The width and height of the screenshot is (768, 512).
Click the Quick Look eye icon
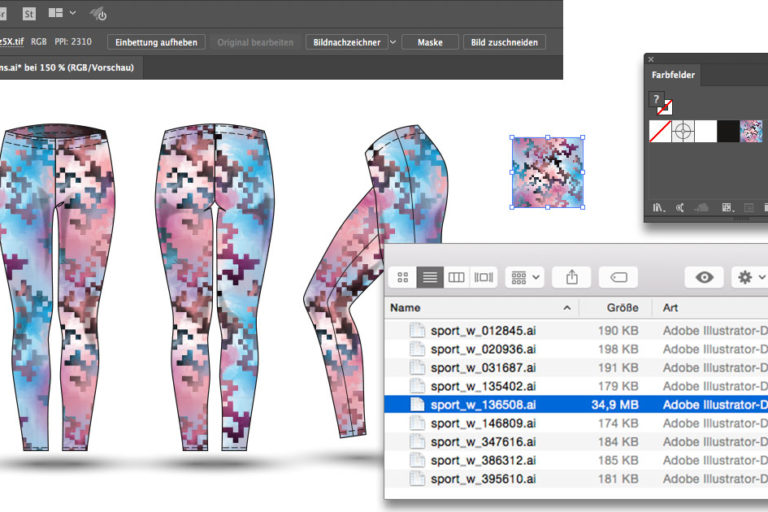[x=704, y=277]
